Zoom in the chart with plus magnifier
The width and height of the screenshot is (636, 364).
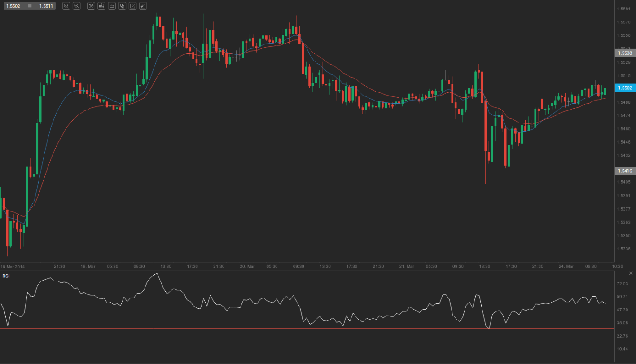(77, 6)
